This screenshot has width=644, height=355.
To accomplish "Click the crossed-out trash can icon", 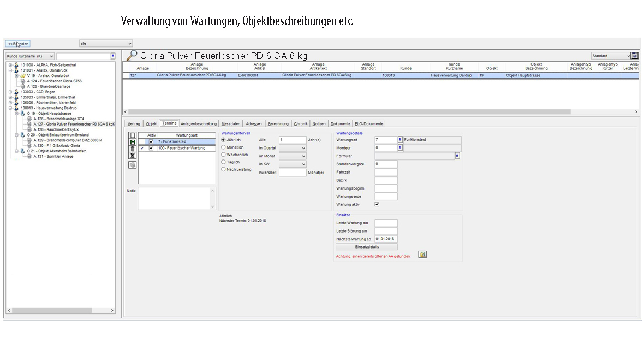I will 133,156.
